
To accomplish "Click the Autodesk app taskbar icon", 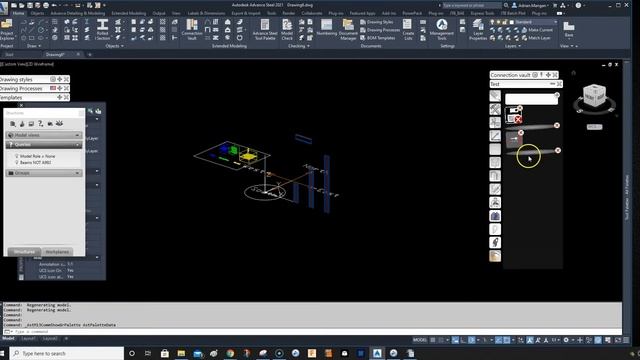I will 377,353.
